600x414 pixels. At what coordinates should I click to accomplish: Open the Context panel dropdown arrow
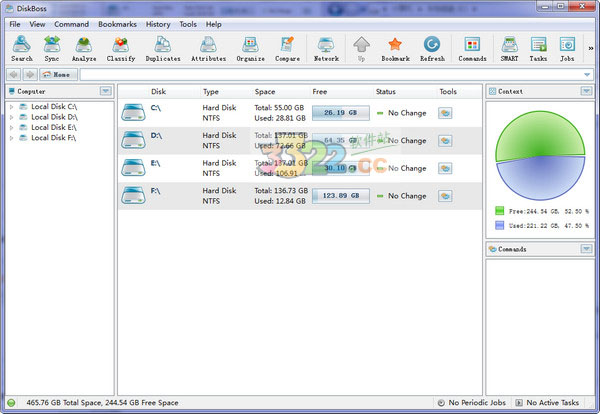pyautogui.click(x=585, y=91)
